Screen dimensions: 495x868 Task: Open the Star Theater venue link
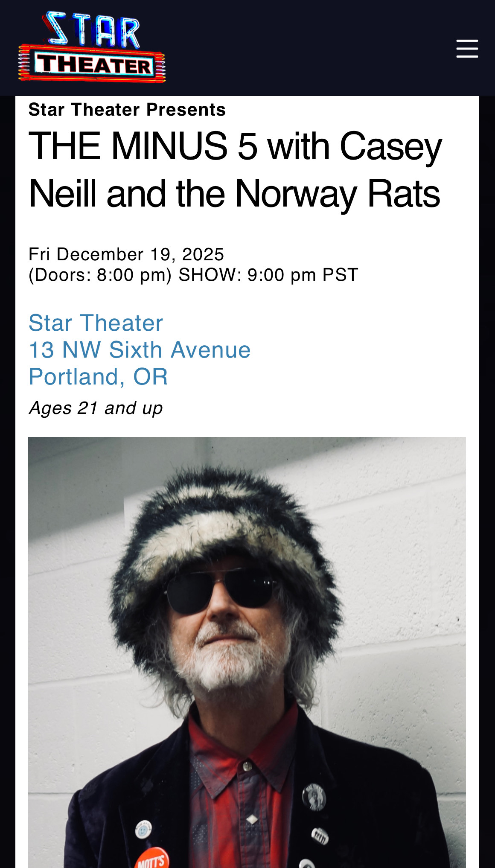click(x=96, y=323)
